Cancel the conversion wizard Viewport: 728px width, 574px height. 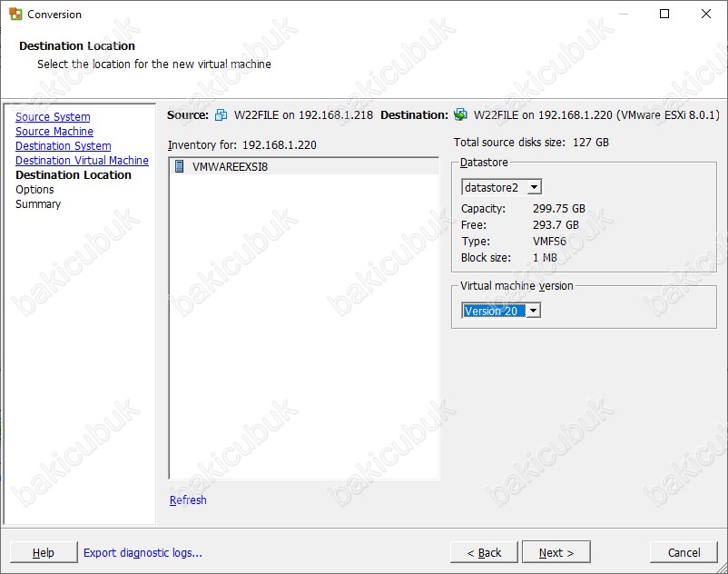(x=684, y=552)
